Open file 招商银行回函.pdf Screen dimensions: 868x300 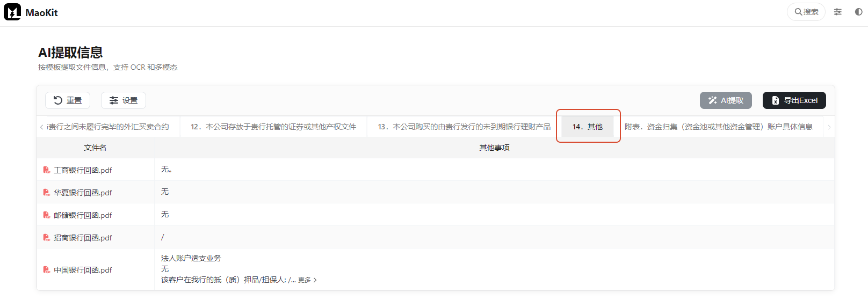[x=83, y=238]
